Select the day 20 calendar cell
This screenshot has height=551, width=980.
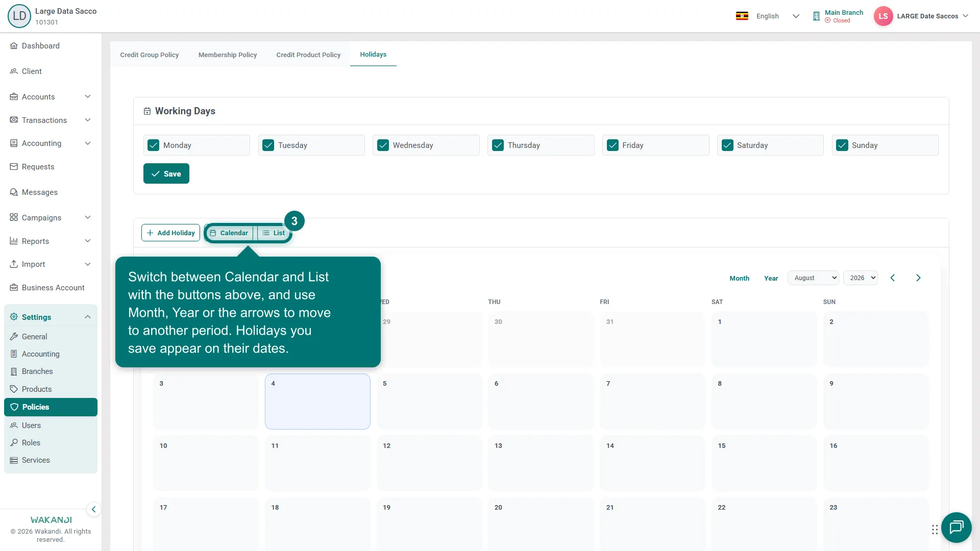pos(541,524)
